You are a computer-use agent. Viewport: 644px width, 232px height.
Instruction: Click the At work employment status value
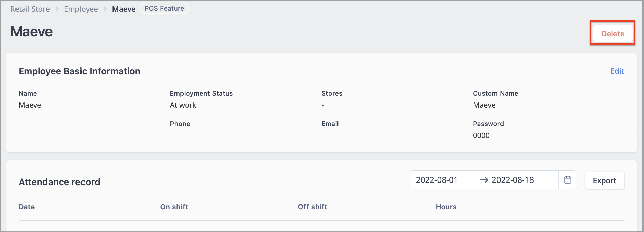point(183,105)
